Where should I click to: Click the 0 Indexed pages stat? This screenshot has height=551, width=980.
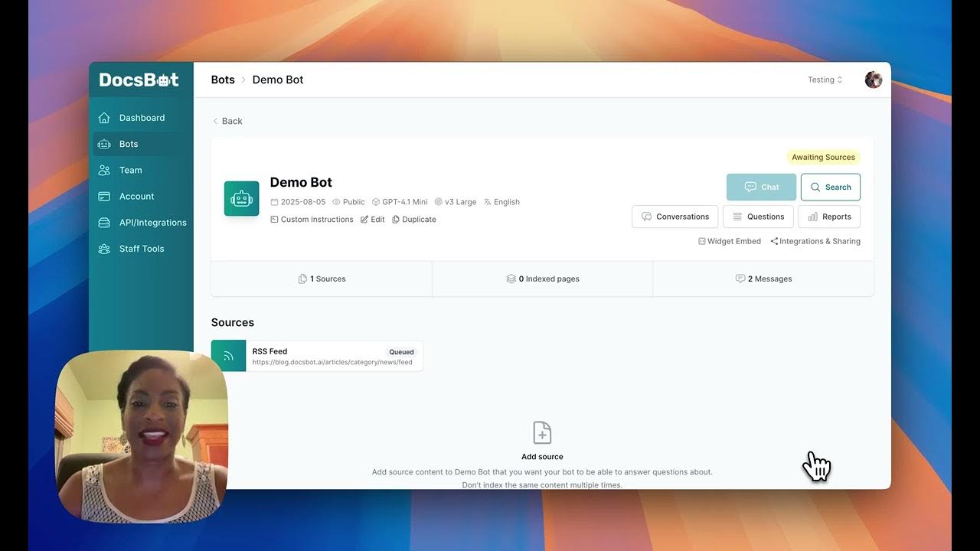[542, 279]
